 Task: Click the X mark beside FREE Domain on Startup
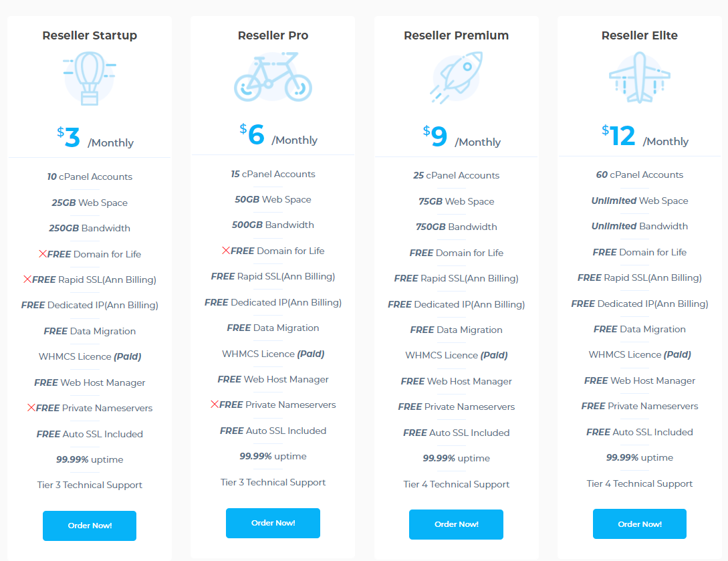point(43,253)
